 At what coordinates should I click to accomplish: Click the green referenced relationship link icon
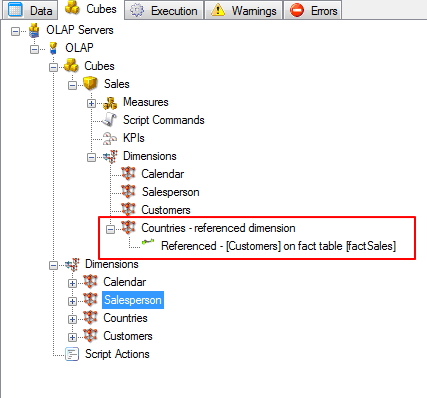coord(148,242)
